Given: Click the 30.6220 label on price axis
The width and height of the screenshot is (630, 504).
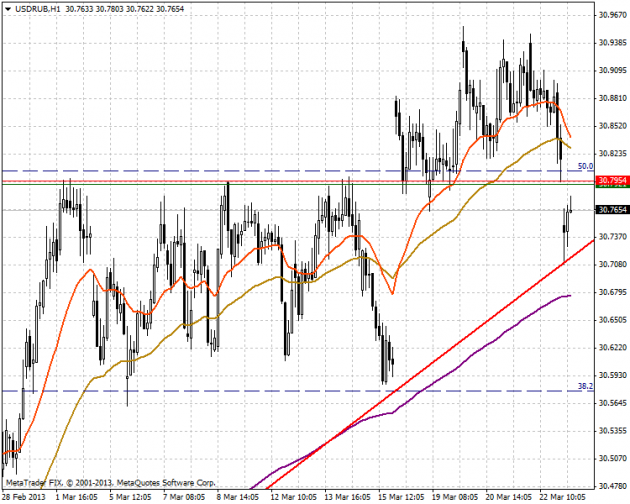Looking at the screenshot, I should click(611, 347).
